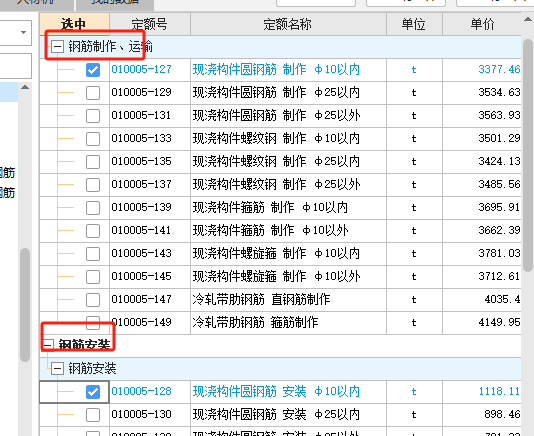This screenshot has height=436, width=534.
Task: Click the empty input field on the left
Action: [15, 66]
